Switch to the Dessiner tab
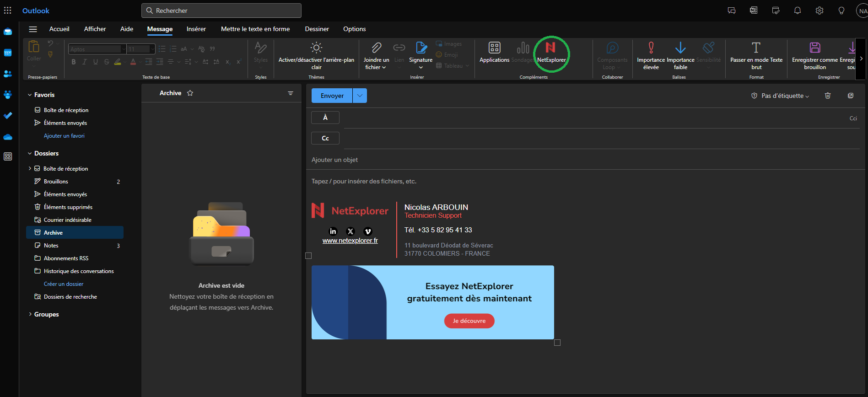Screen dimensions: 868x397 pos(317,29)
